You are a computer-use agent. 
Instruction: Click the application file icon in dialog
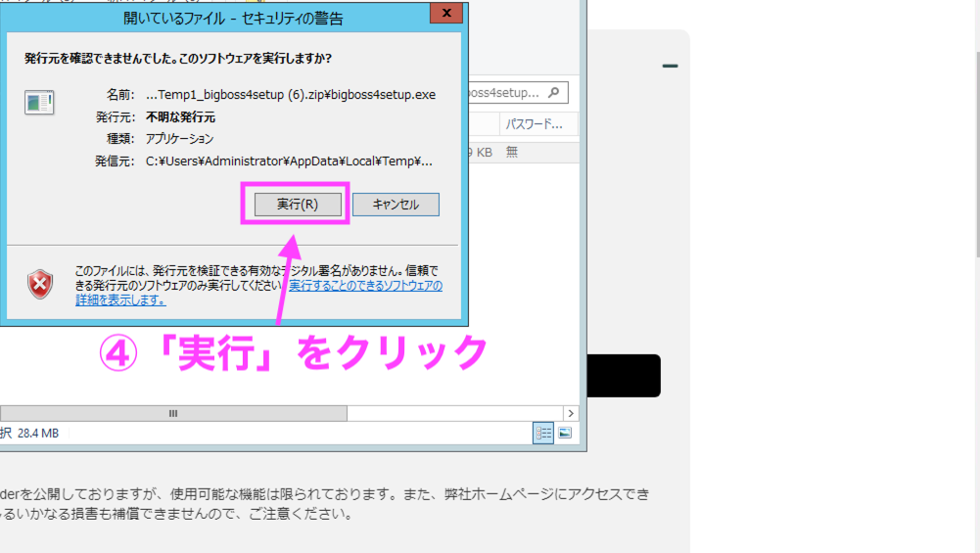point(39,103)
